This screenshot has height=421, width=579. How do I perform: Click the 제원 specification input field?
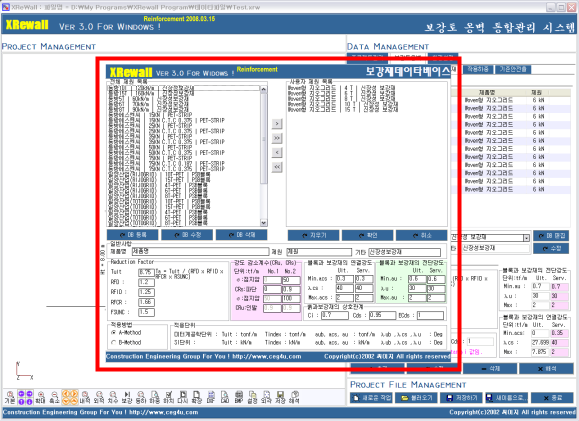[319, 251]
